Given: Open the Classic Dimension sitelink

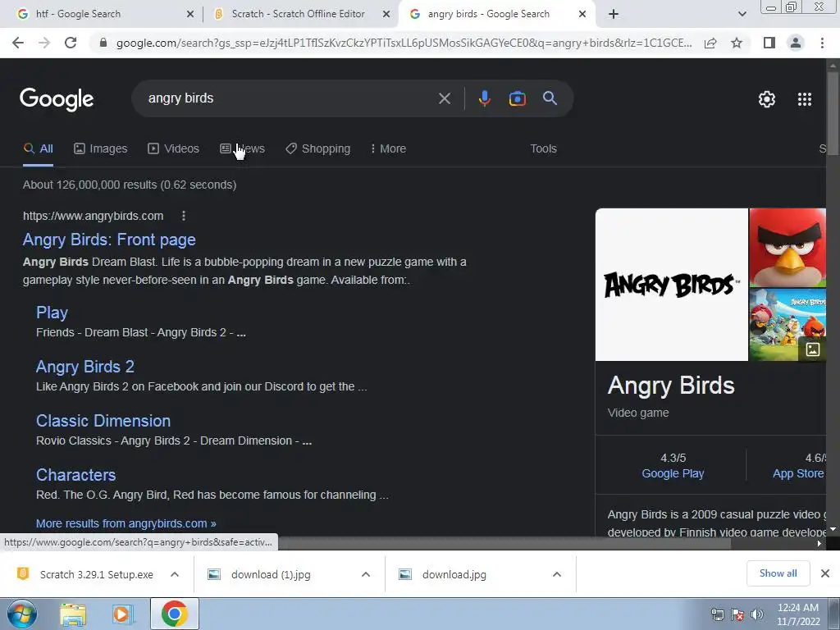Looking at the screenshot, I should pos(103,421).
